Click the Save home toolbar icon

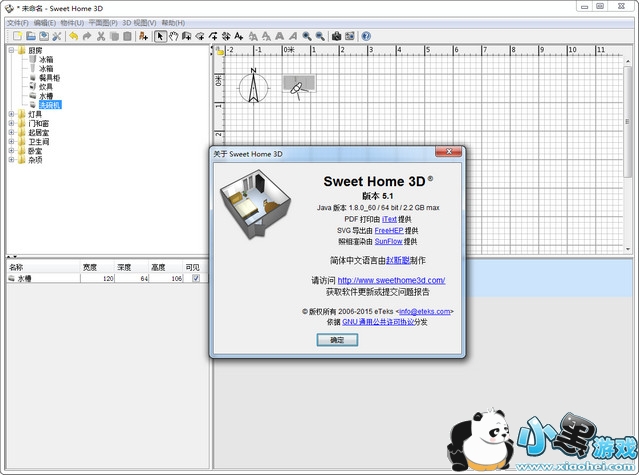pyautogui.click(x=43, y=36)
